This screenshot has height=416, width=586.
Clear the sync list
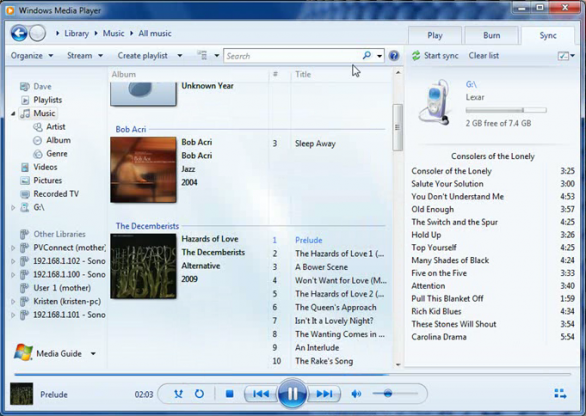click(x=484, y=56)
